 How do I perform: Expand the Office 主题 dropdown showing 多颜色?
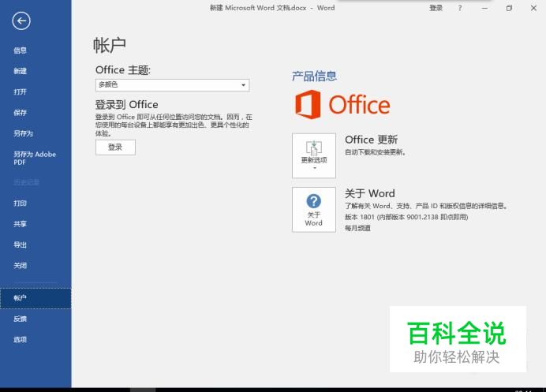pyautogui.click(x=172, y=85)
